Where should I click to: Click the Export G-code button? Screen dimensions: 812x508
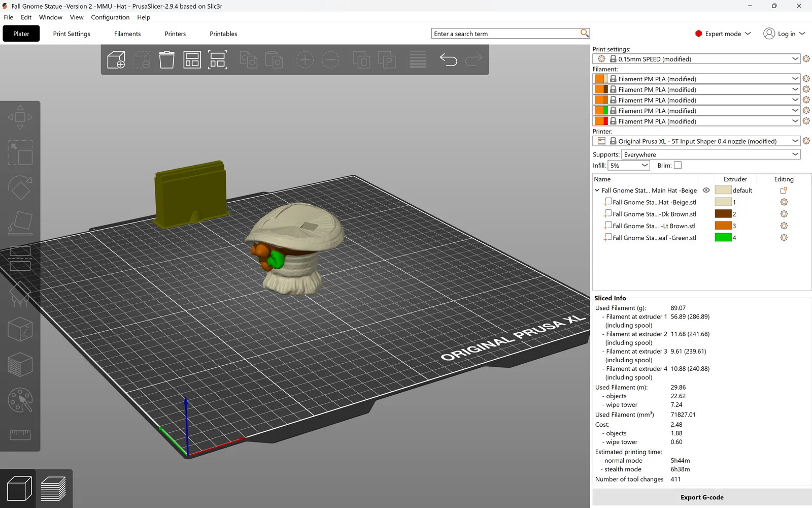(702, 497)
